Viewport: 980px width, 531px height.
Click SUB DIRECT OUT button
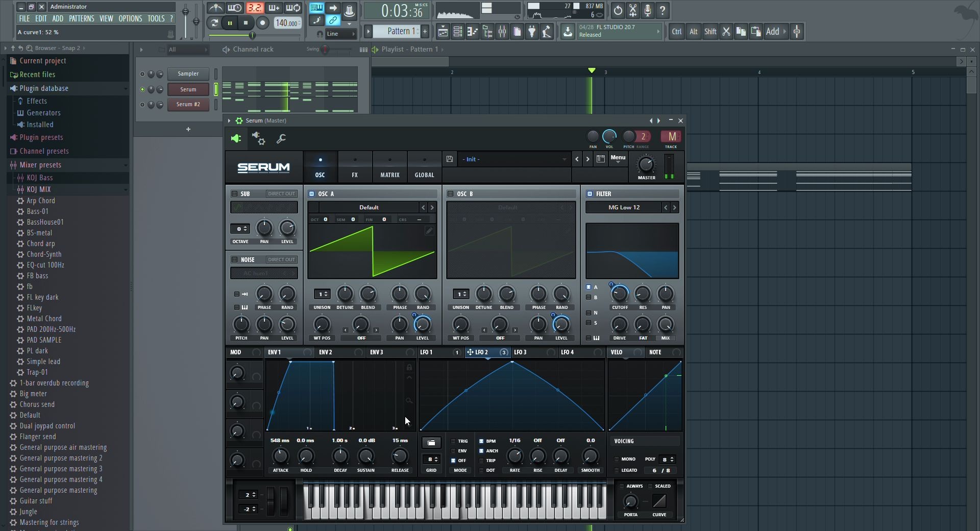281,194
